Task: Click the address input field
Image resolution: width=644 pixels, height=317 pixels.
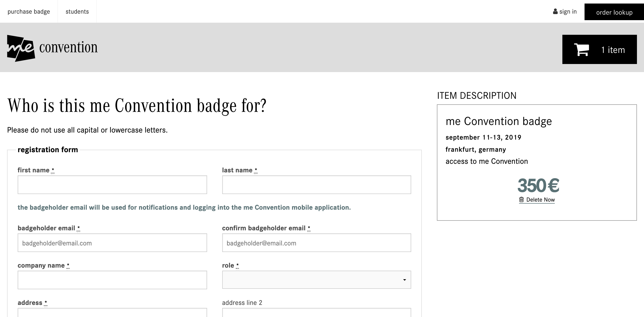Action: 112,312
